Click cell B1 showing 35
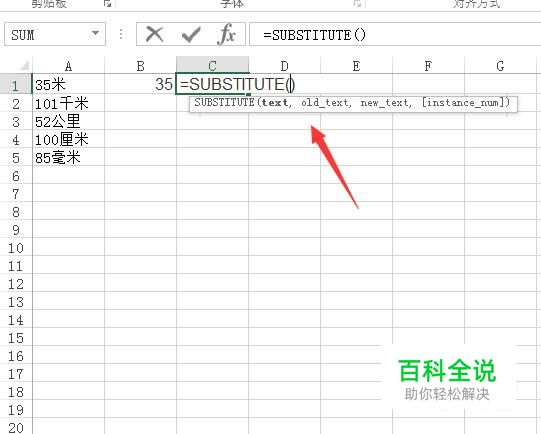 coord(140,84)
